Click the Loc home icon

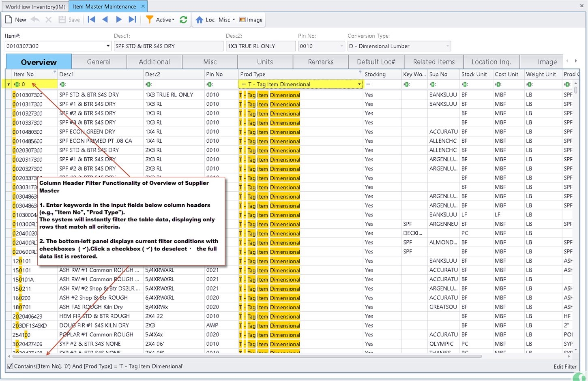(x=200, y=19)
